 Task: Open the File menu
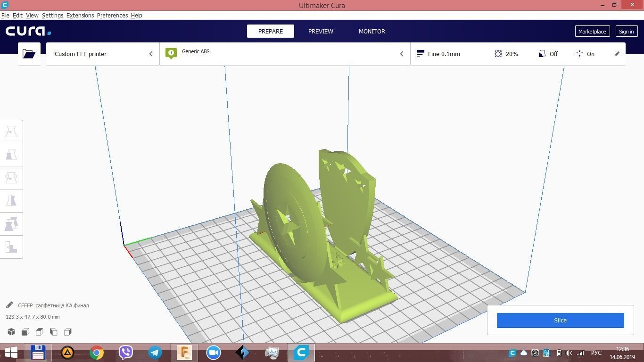coord(5,15)
